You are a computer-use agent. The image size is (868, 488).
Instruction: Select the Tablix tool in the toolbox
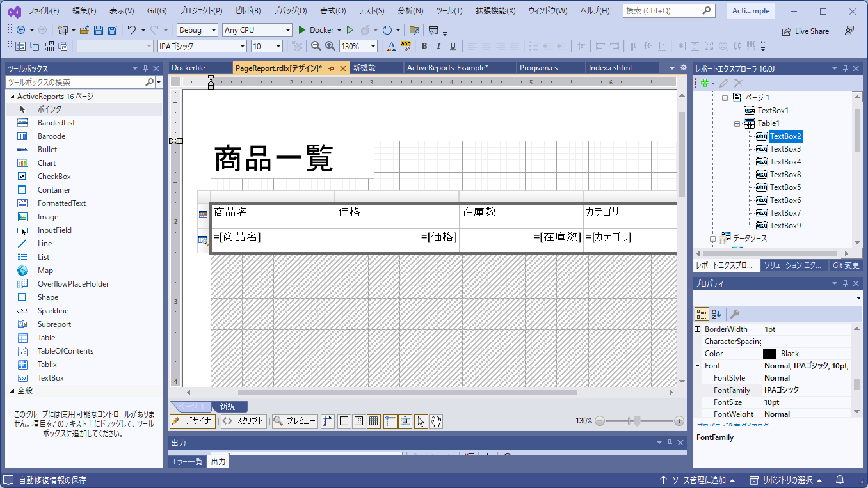click(x=84, y=365)
